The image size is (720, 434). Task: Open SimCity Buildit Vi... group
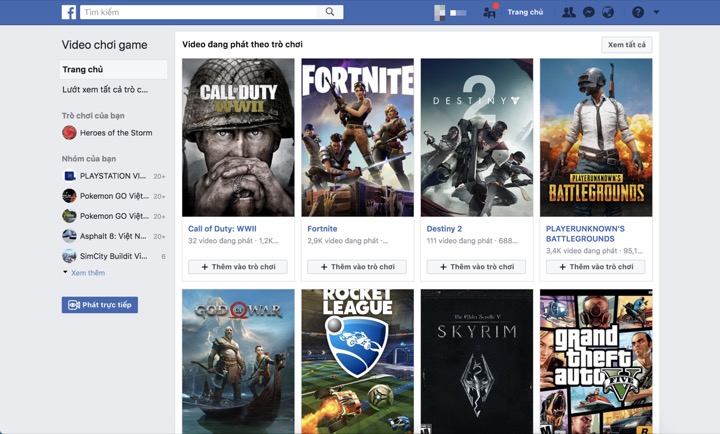pyautogui.click(x=113, y=256)
